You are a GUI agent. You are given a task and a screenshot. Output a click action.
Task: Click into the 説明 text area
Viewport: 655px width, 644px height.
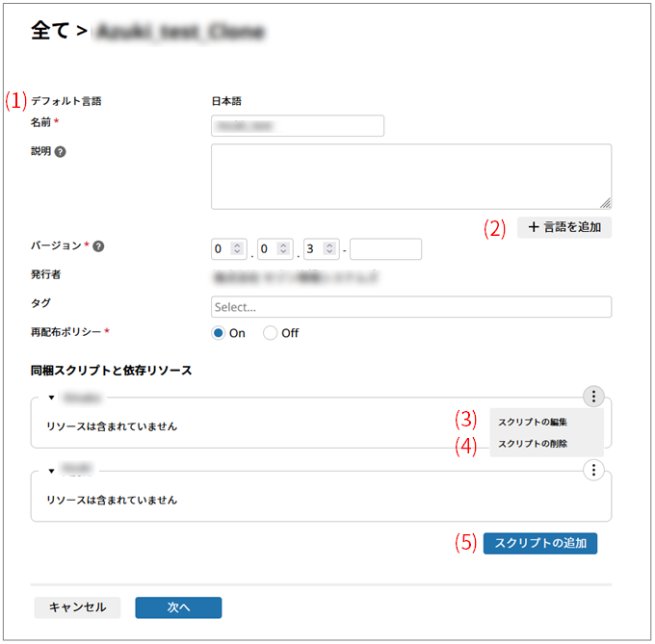[410, 176]
